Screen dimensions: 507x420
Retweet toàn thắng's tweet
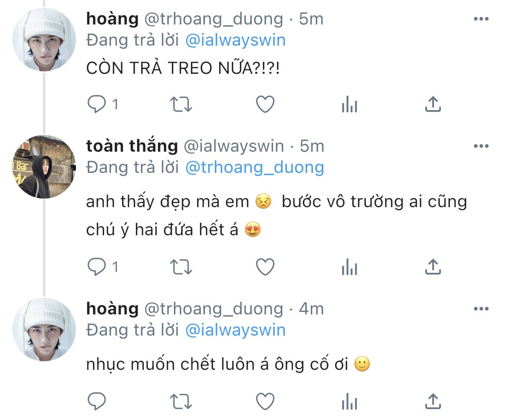point(180,267)
